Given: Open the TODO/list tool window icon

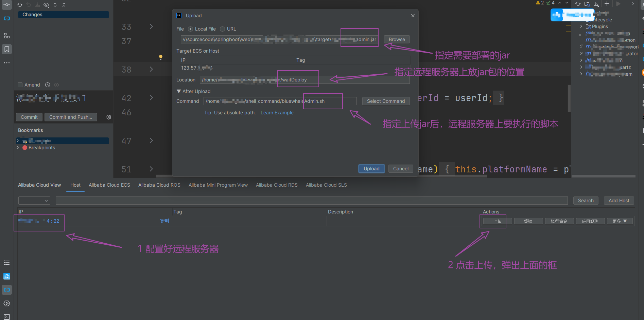Looking at the screenshot, I should tap(7, 263).
